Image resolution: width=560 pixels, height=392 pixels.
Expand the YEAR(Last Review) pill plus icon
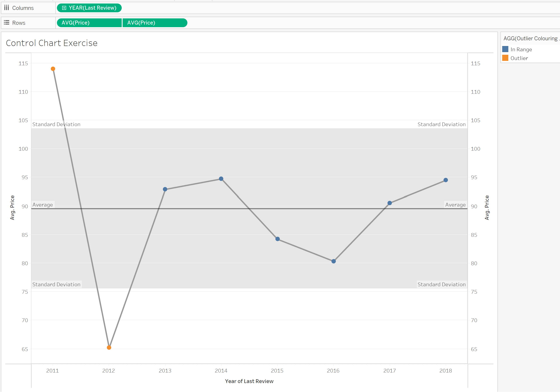click(64, 8)
